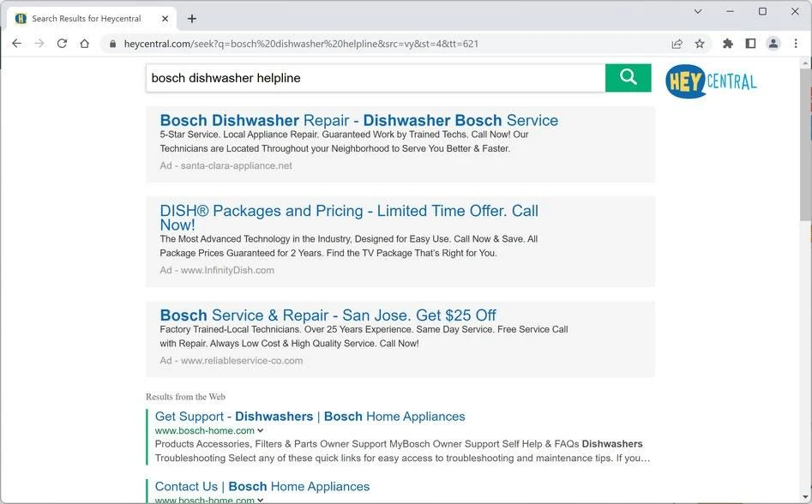Viewport: 812px width, 504px height.
Task: Share this page using share icon
Action: [677, 44]
